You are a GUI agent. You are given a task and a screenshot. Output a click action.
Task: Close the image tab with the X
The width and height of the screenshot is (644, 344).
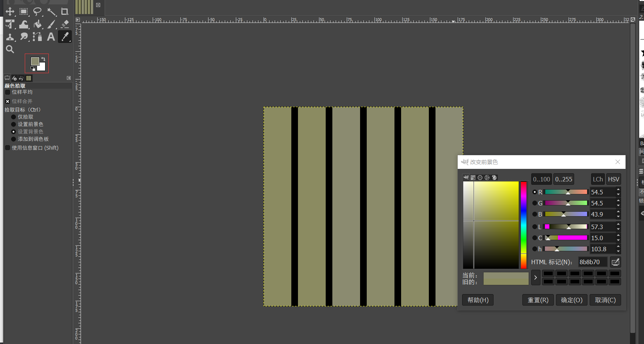(98, 5)
